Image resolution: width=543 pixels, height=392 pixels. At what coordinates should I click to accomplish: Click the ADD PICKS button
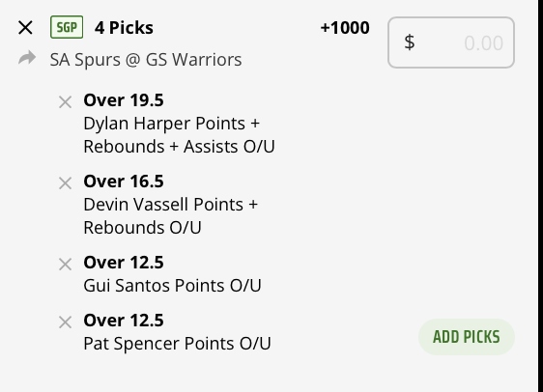point(467,337)
